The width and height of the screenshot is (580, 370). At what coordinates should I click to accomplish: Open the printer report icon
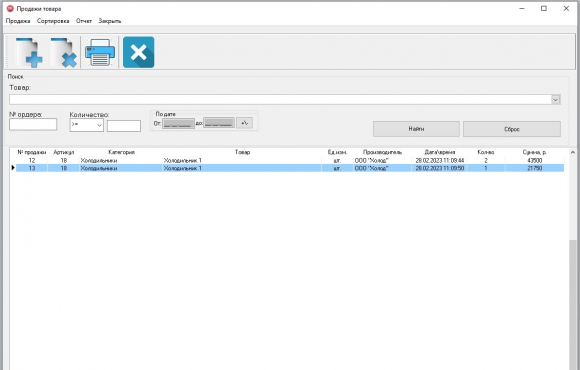[x=100, y=53]
